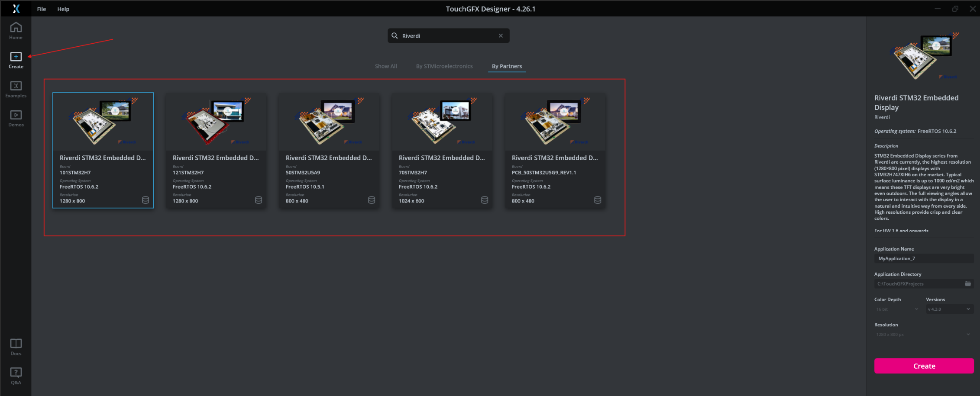980x396 pixels.
Task: Clear the Riverdi search text
Action: pyautogui.click(x=501, y=35)
